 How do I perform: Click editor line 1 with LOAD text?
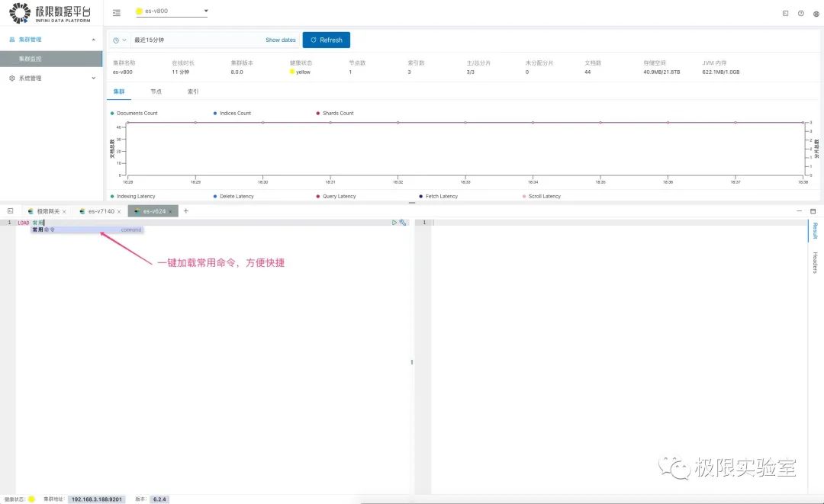click(211, 223)
